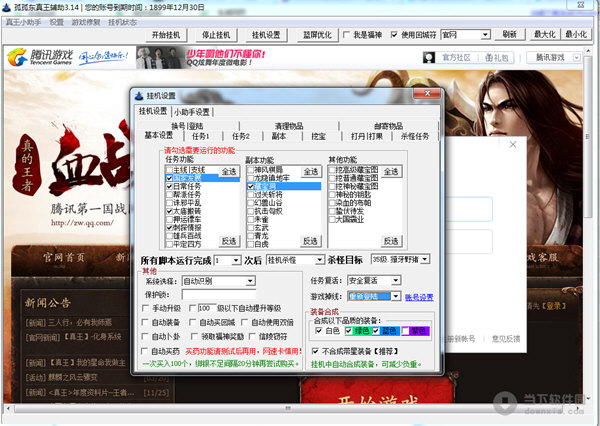This screenshot has height=426, width=600.
Task: Switch to the 任务2 tab
Action: 241,136
